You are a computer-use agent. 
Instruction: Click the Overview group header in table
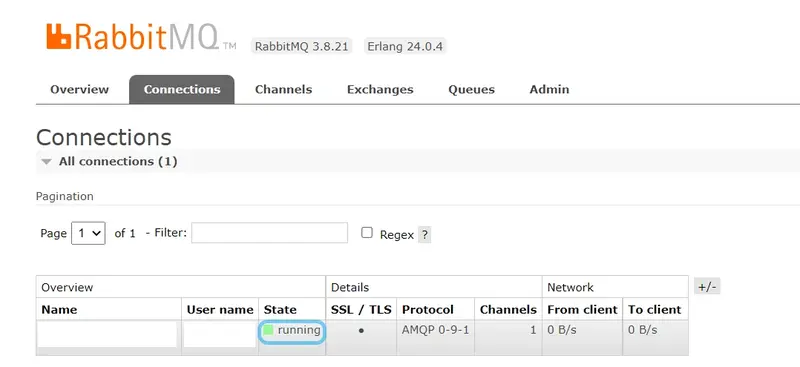67,287
